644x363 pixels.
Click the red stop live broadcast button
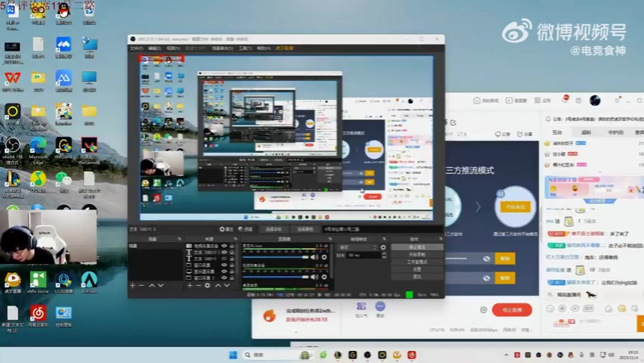point(512,310)
